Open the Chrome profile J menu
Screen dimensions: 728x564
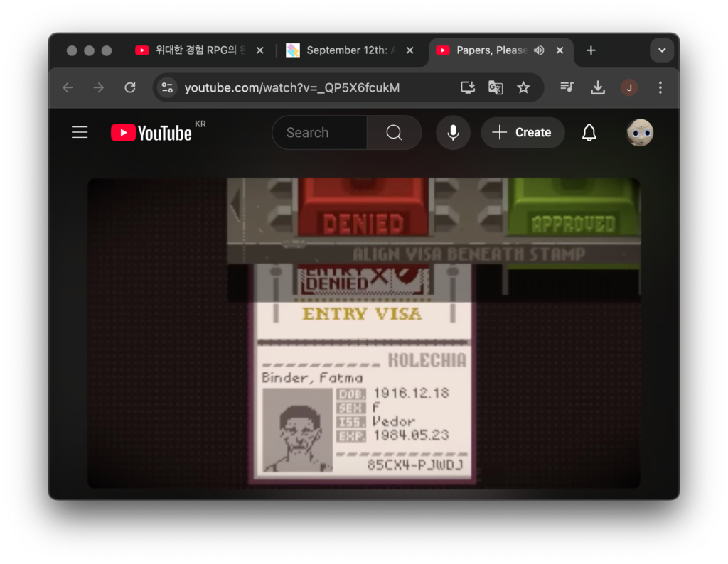(629, 87)
